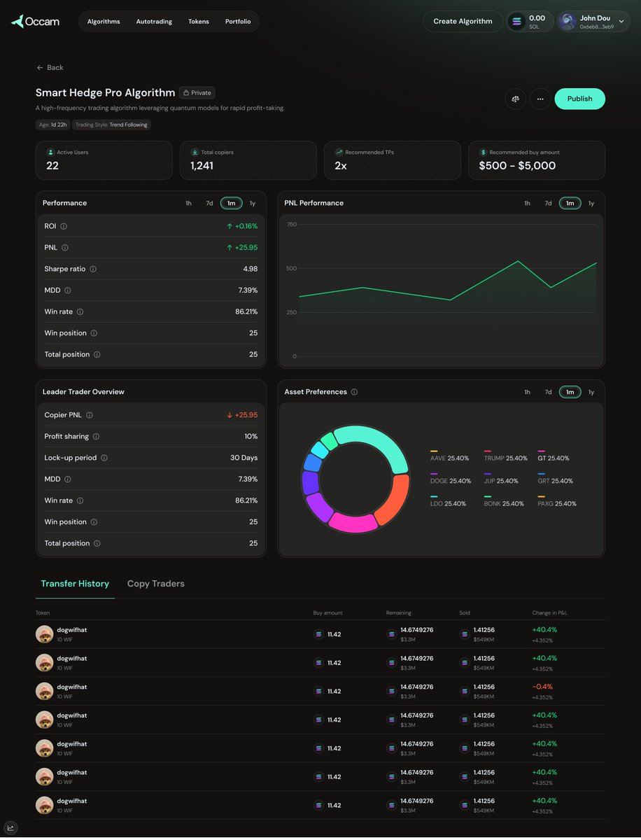
Task: Click info icon next to Leader Trader Total position
Action: coord(97,543)
